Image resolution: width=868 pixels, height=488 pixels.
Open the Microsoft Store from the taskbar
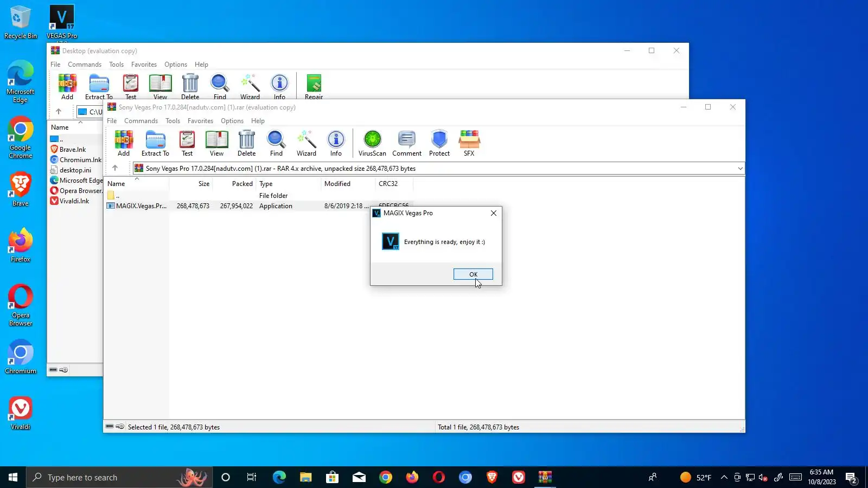332,477
